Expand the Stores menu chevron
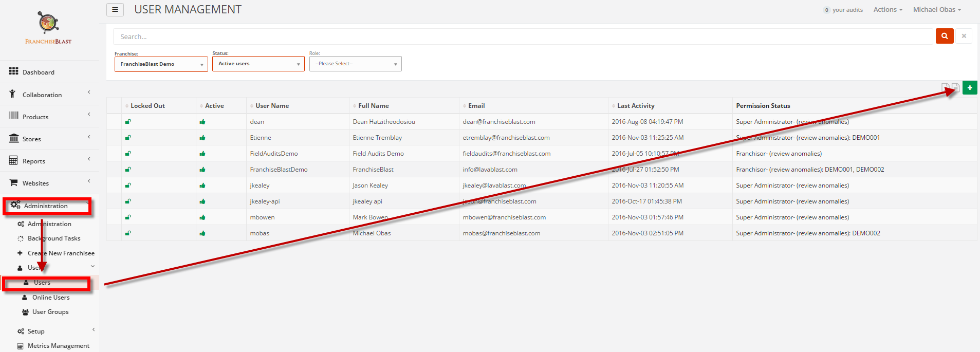This screenshot has width=980, height=352. [89, 137]
